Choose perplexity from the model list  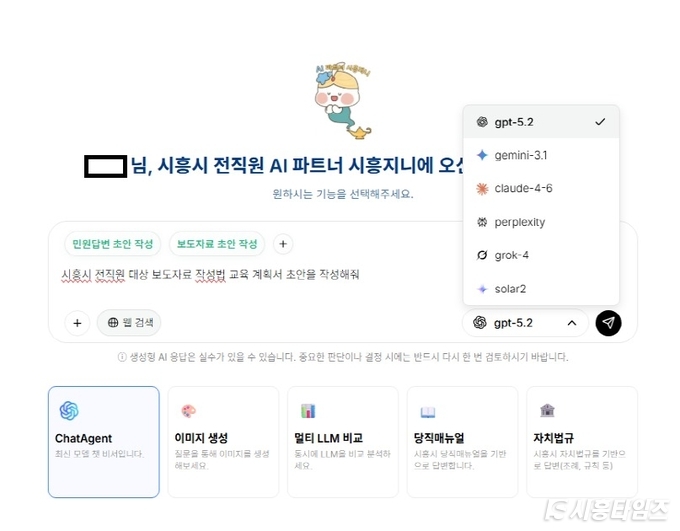pos(541,222)
